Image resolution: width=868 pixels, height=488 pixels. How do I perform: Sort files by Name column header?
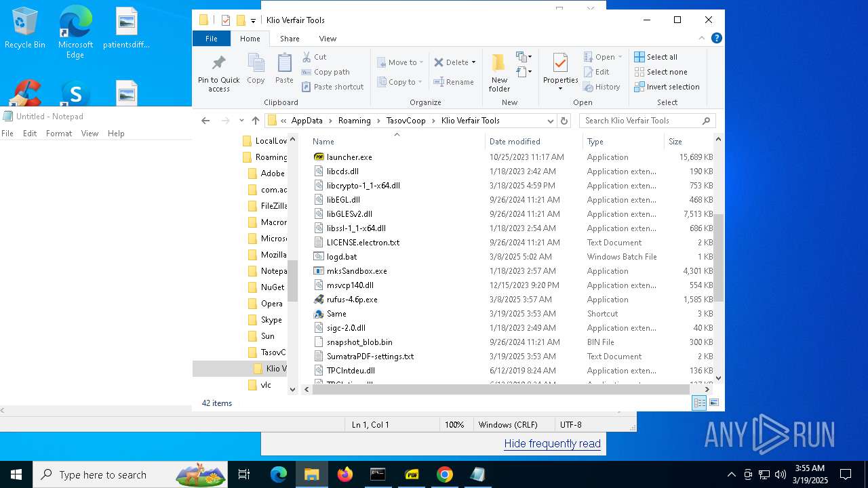click(x=397, y=142)
